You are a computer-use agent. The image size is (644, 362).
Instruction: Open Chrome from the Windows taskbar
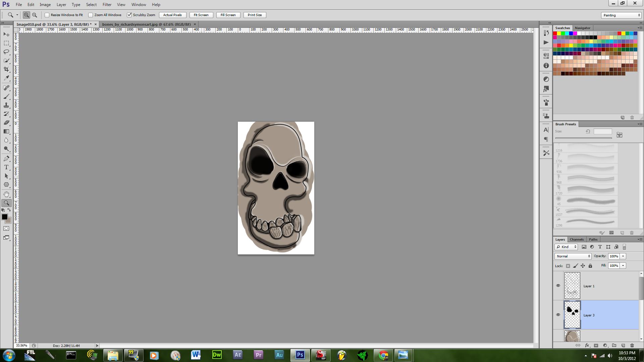point(383,355)
